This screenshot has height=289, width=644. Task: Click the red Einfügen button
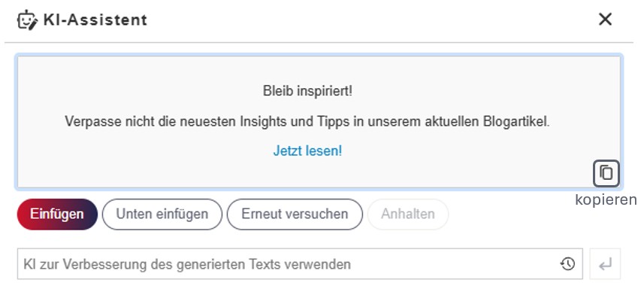pos(57,214)
